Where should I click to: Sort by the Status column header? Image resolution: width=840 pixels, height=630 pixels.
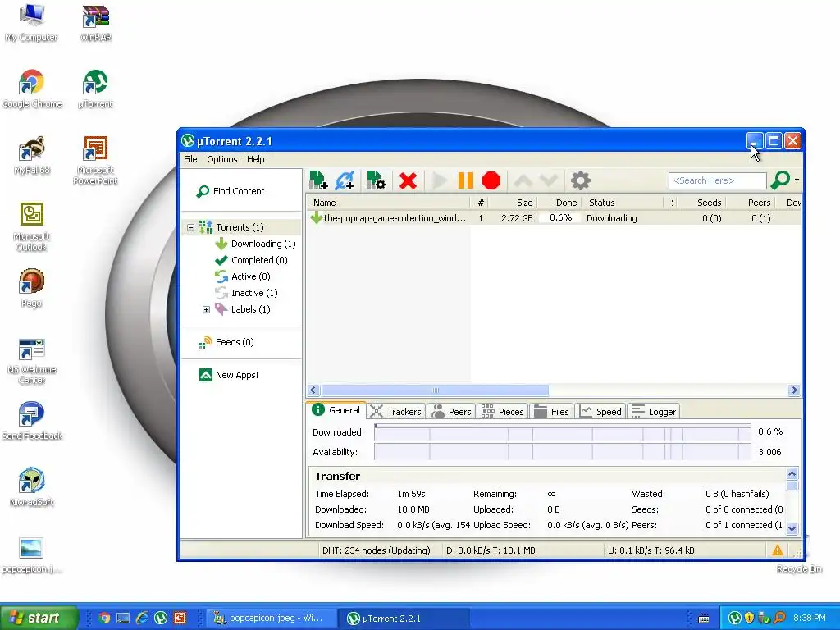pyautogui.click(x=623, y=203)
